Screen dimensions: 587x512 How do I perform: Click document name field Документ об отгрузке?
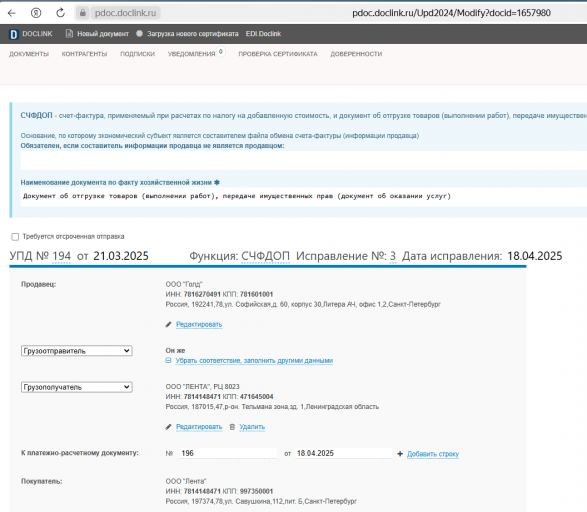click(304, 196)
